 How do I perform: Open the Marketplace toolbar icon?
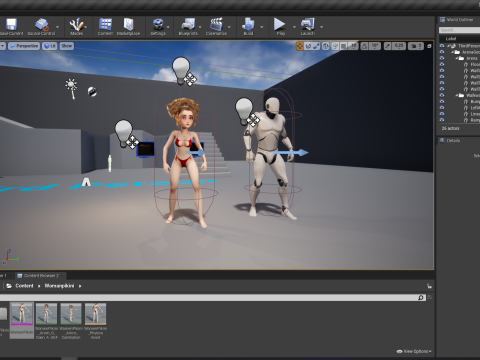tap(128, 25)
